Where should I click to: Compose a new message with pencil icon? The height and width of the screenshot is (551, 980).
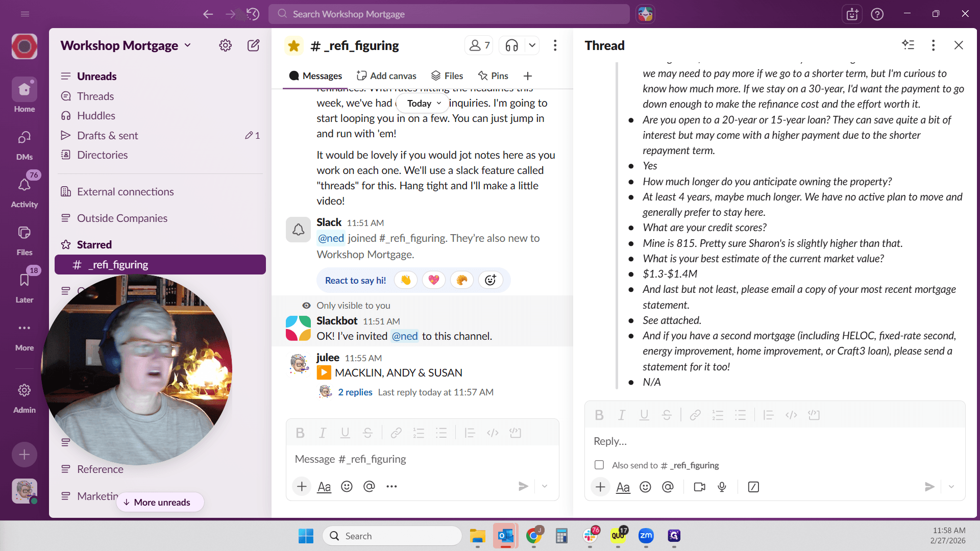[253, 45]
